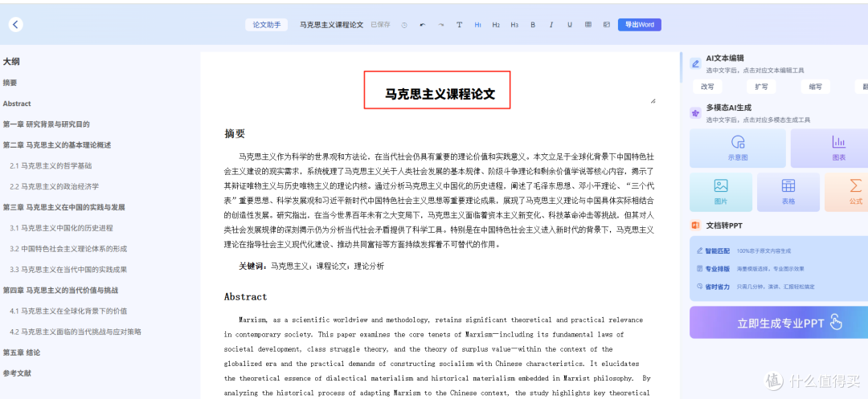Click the document title 马克思主义课程论文 field

440,94
